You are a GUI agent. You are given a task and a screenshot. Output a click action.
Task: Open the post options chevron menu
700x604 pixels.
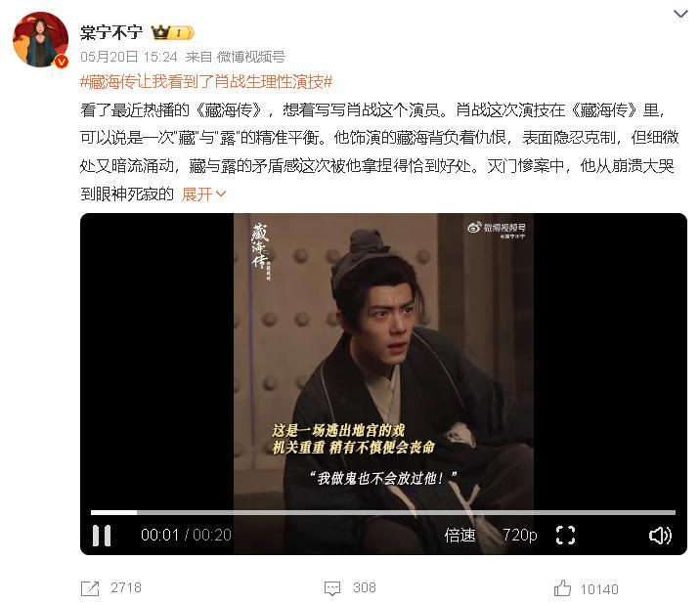pyautogui.click(x=680, y=15)
